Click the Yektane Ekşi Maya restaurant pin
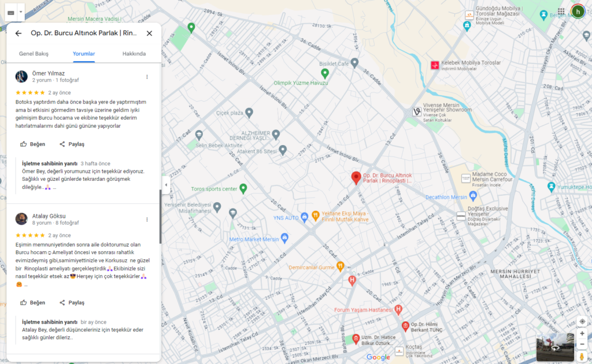This screenshot has width=592, height=364. (x=316, y=216)
